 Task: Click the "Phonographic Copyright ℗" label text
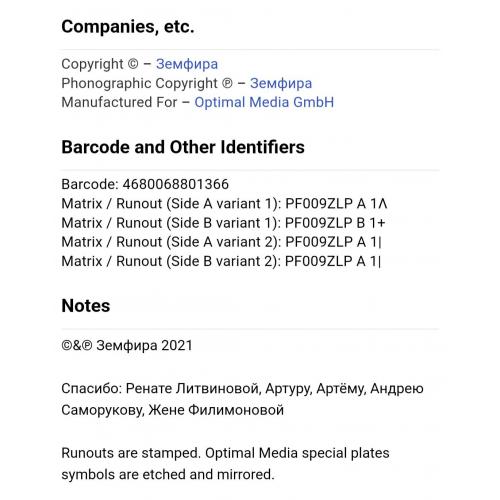click(147, 83)
